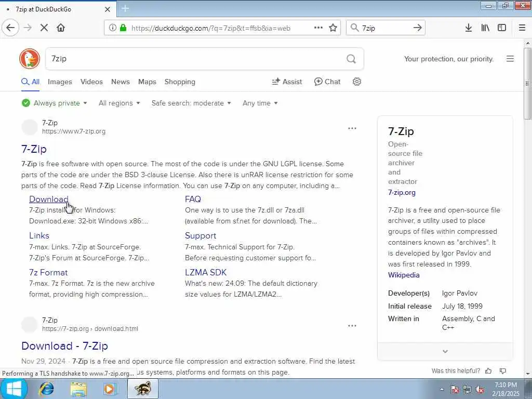Open options dots for first 7-Zip result

coord(352,128)
